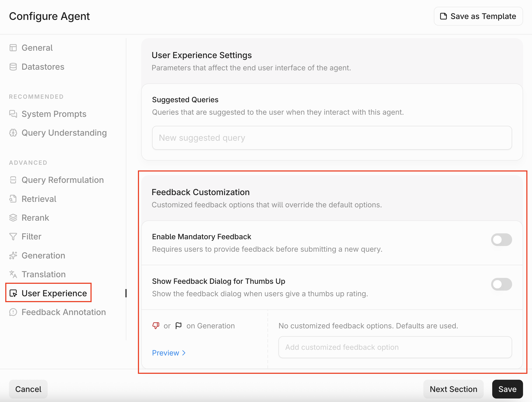The width and height of the screenshot is (532, 402).
Task: Enable the Mandatory Feedback toggle
Action: point(501,240)
